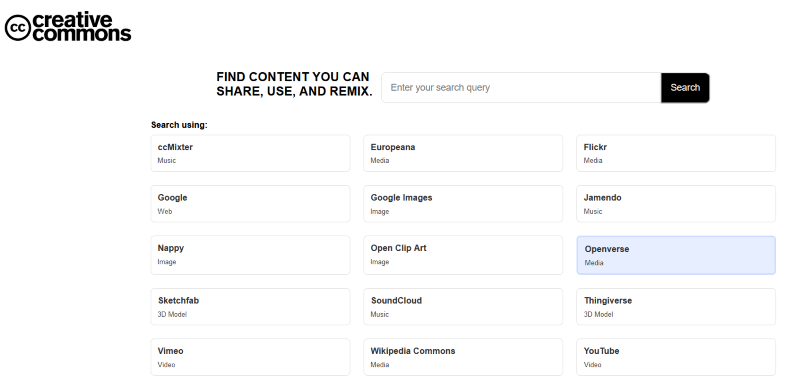Choose the Wikipedia Commons source card
Screen dimensions: 800x389
463,357
